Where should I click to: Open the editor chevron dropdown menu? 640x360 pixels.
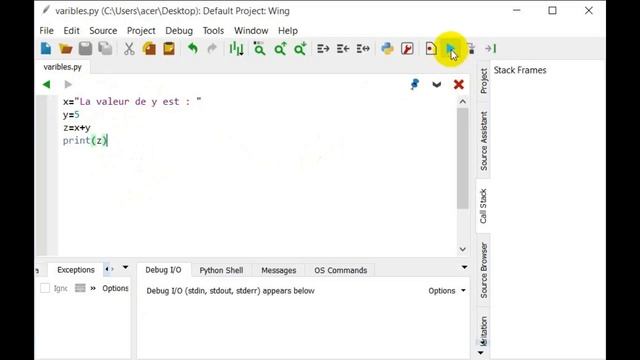click(x=437, y=84)
